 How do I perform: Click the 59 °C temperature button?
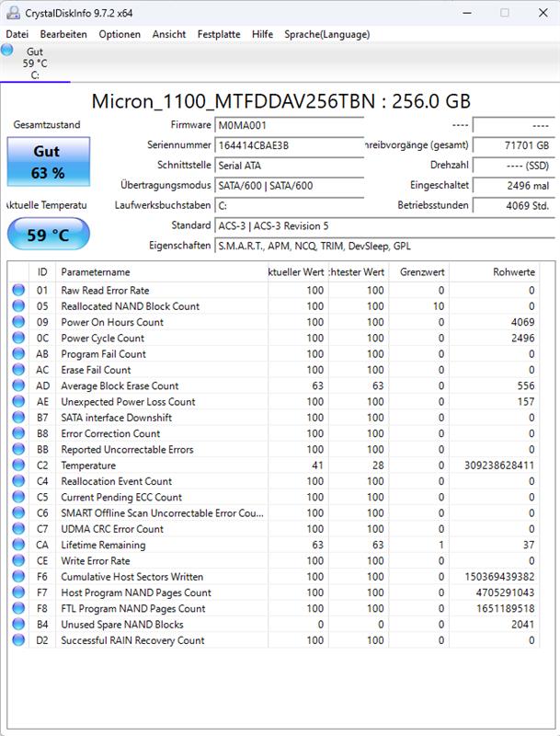point(49,235)
